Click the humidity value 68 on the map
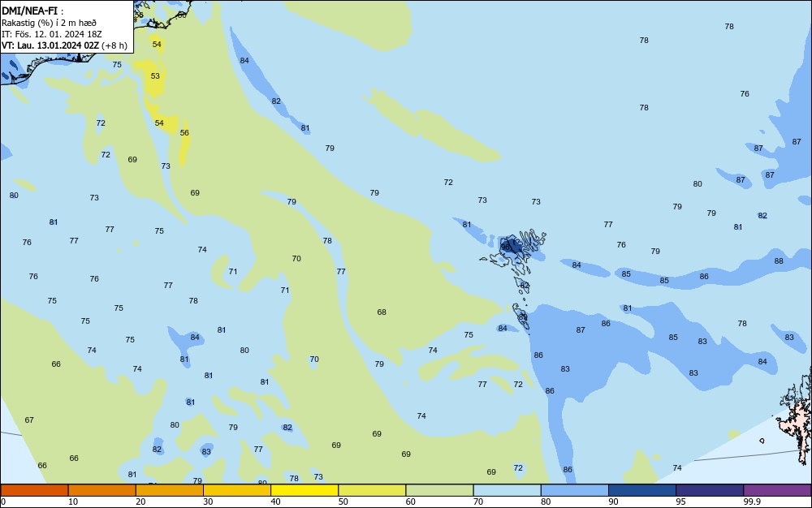Image resolution: width=812 pixels, height=508 pixels. click(382, 312)
